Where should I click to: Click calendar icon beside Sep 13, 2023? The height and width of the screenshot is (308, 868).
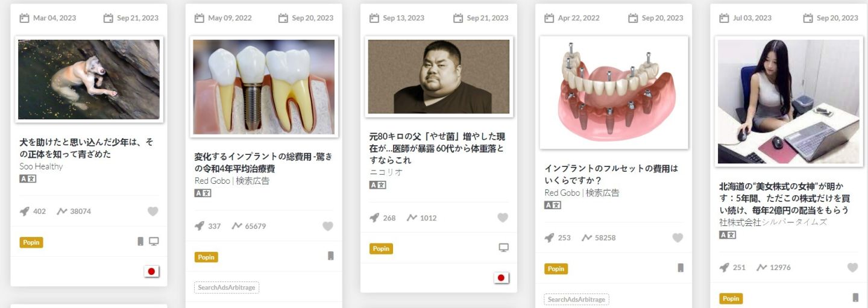point(374,18)
